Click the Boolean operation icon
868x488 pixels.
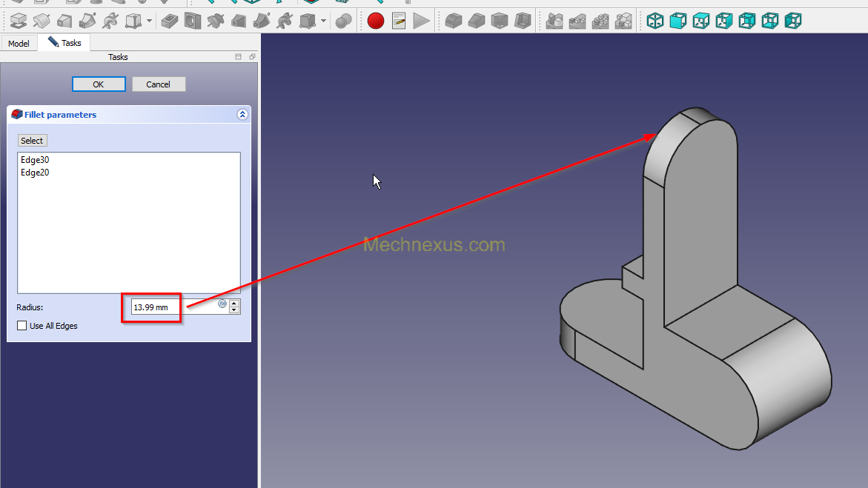pos(343,21)
